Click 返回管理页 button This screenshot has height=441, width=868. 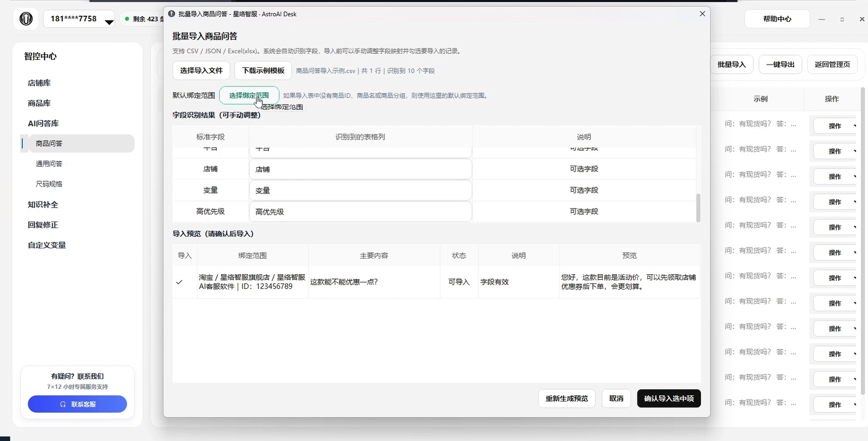tap(832, 64)
